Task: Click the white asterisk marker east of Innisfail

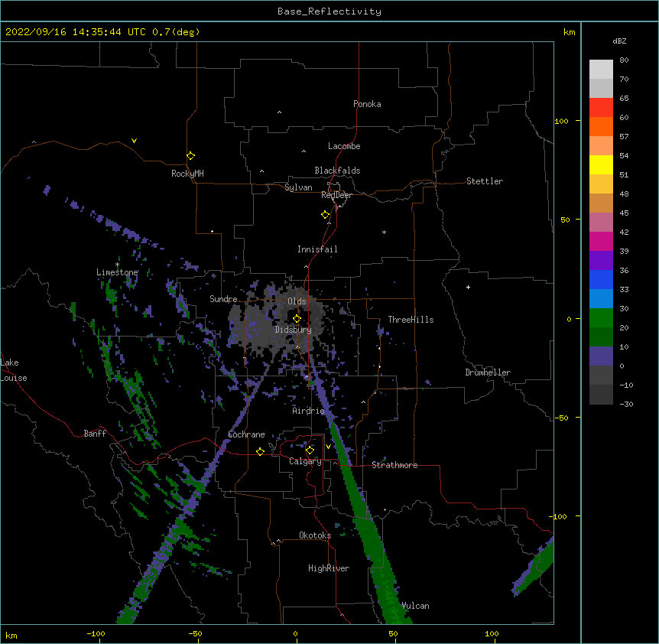Action: coord(384,232)
